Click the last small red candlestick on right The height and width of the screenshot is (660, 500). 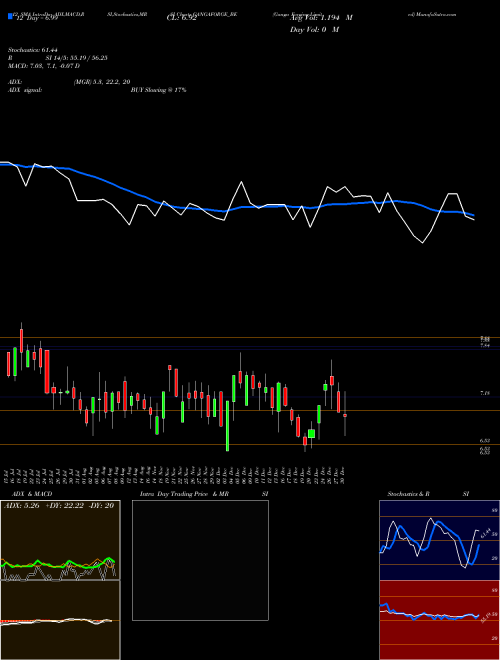(x=345, y=415)
